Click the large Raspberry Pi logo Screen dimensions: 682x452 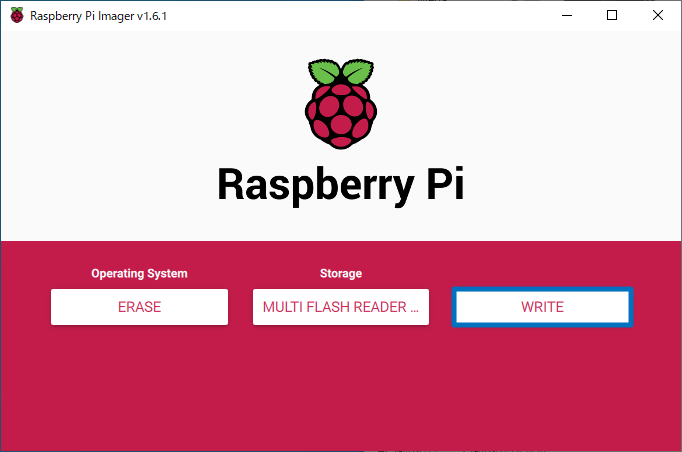pyautogui.click(x=341, y=104)
